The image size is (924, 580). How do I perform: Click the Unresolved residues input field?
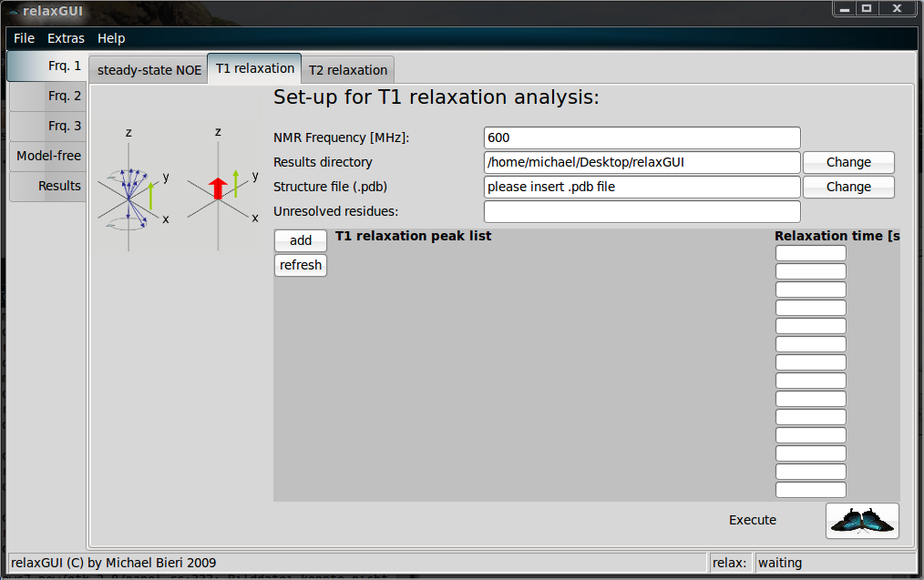tap(642, 211)
